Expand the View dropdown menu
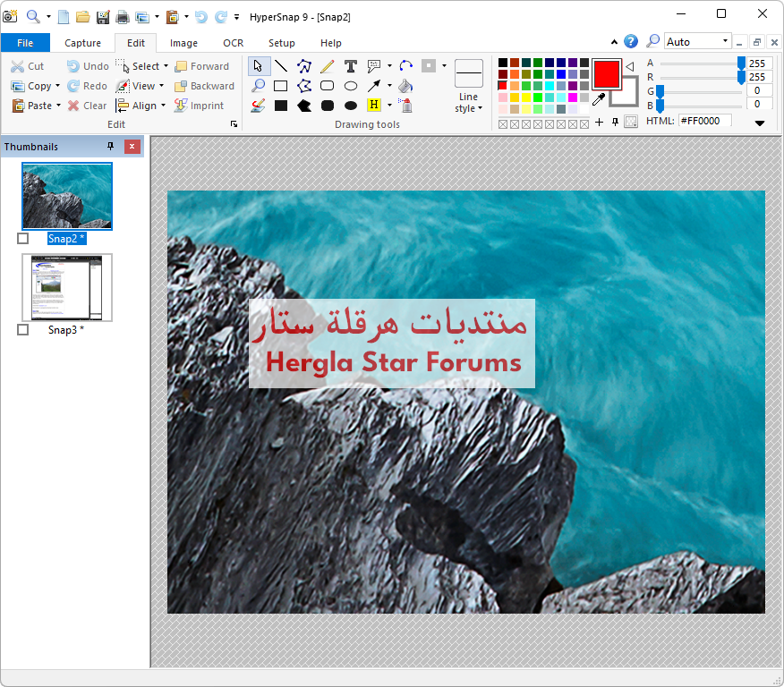 click(161, 86)
